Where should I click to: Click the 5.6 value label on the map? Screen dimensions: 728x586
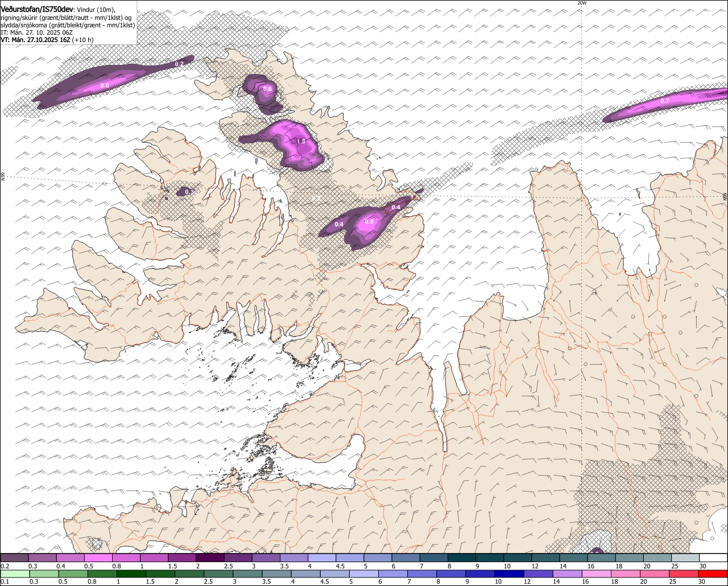[267, 89]
